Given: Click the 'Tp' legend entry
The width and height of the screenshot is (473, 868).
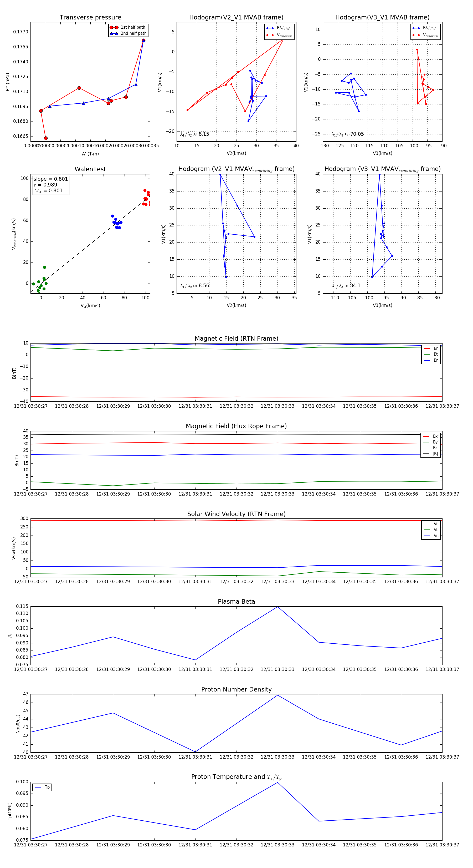Looking at the screenshot, I should (x=42, y=787).
